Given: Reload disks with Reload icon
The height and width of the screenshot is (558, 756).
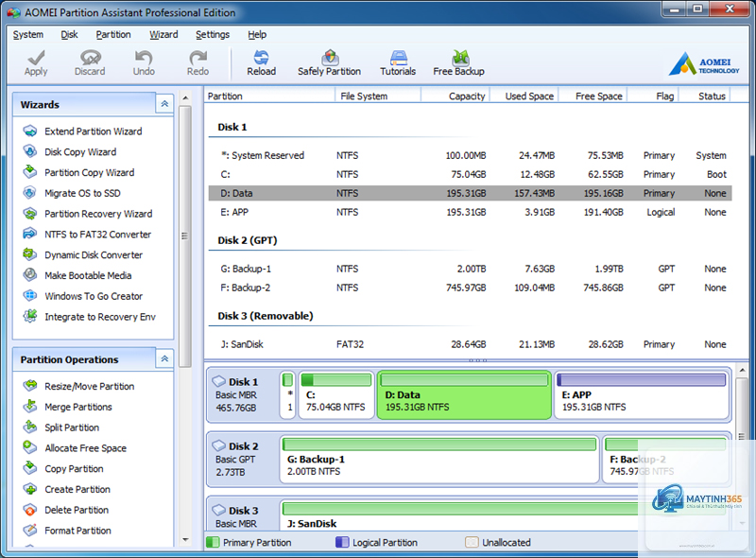Looking at the screenshot, I should point(262,58).
